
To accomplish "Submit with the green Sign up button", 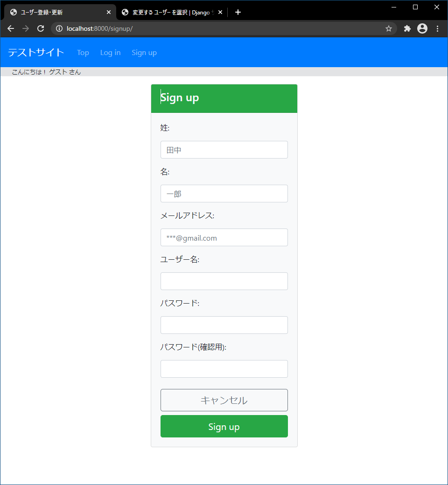I will point(224,426).
